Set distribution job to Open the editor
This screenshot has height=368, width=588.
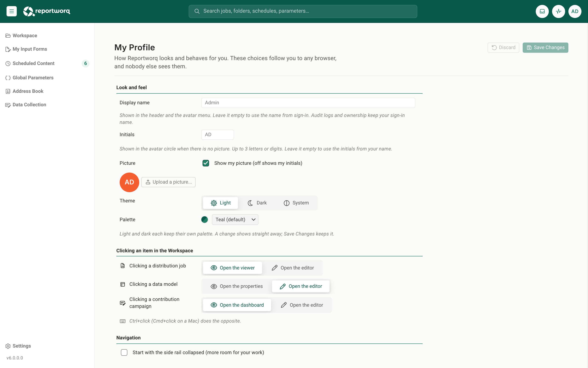(x=293, y=268)
